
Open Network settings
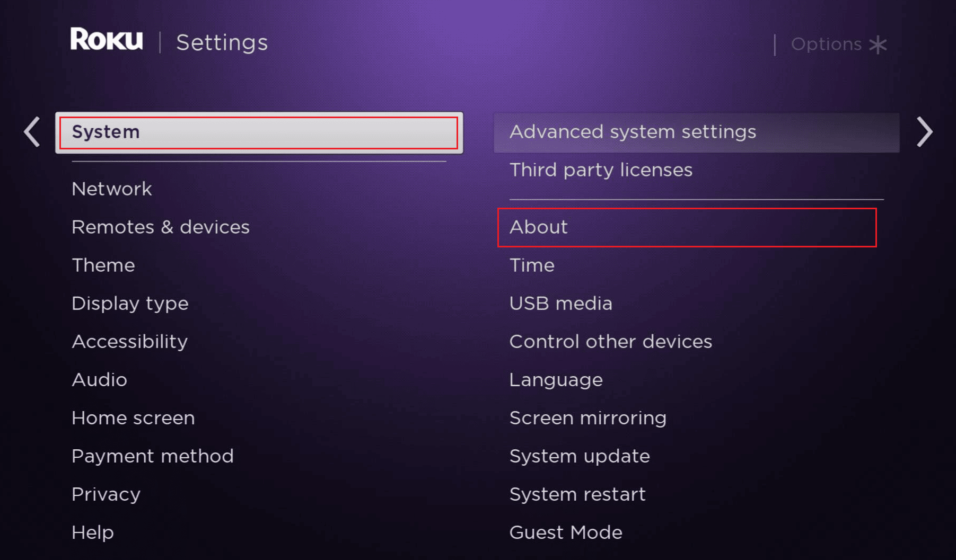pyautogui.click(x=112, y=189)
